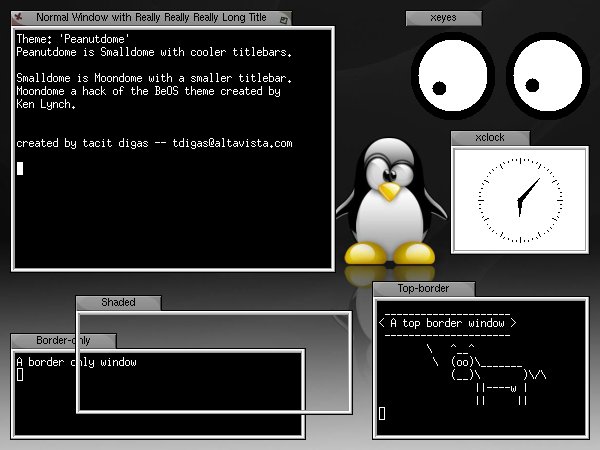Viewport: 600px width, 450px height.
Task: Select the 'Normal Window with Really Really Really Long Title' titlebar
Action: click(152, 18)
